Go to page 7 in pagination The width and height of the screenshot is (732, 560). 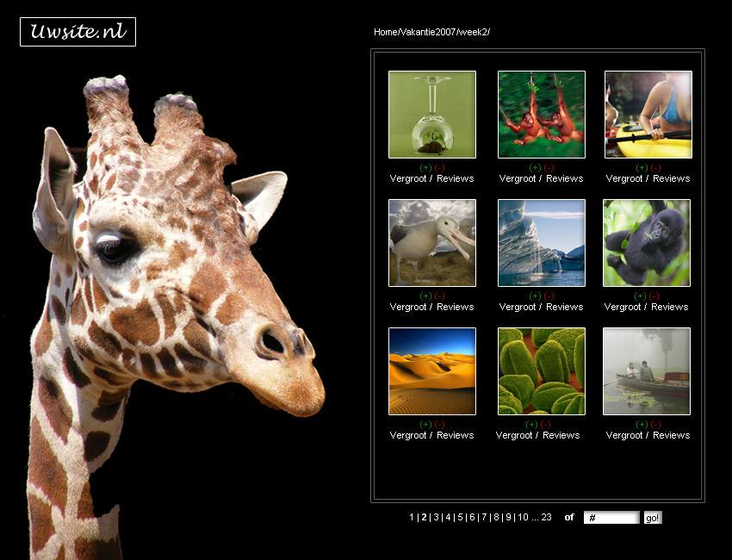coord(485,518)
